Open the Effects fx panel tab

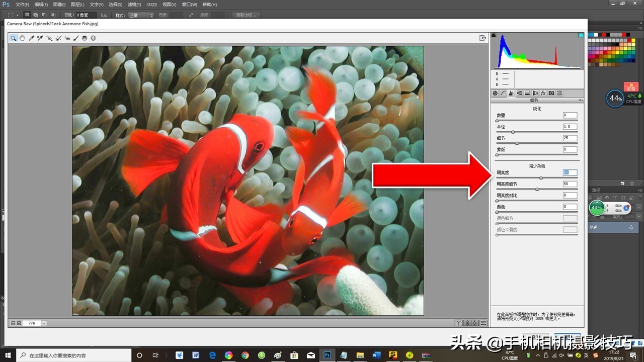point(543,93)
